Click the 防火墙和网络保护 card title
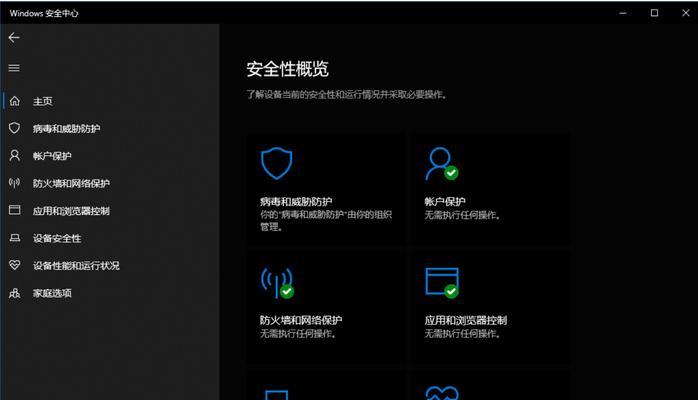The image size is (698, 400). coord(301,320)
